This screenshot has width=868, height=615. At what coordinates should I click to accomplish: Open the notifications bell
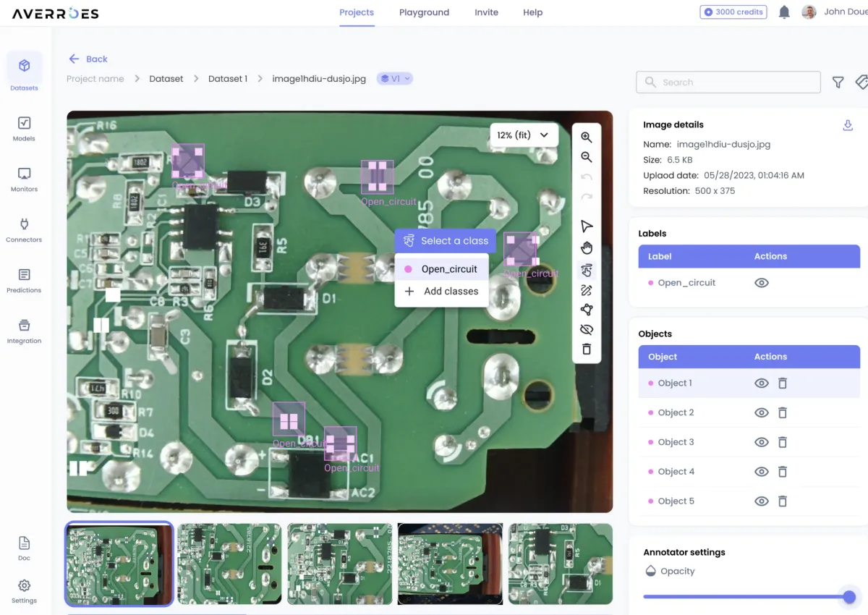784,12
